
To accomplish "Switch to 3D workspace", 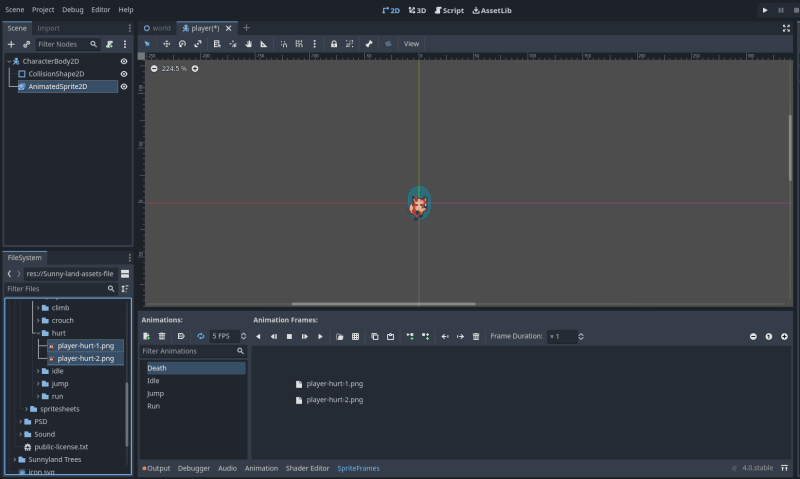I will pyautogui.click(x=417, y=10).
